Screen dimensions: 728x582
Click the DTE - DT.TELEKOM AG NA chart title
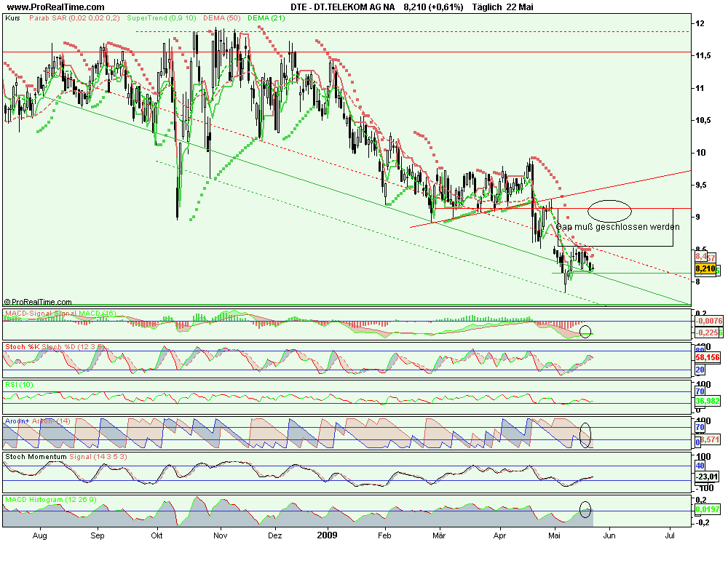[343, 7]
